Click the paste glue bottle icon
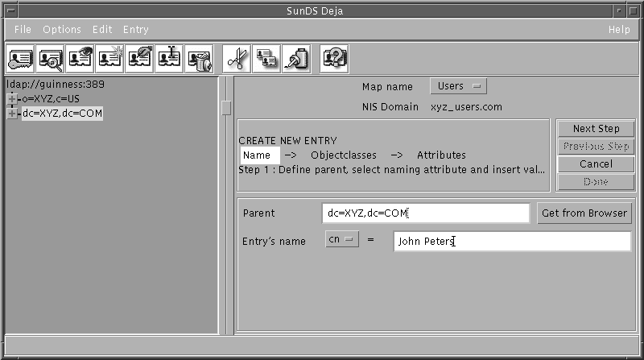Screen dimensions: 644x360 click(296, 59)
